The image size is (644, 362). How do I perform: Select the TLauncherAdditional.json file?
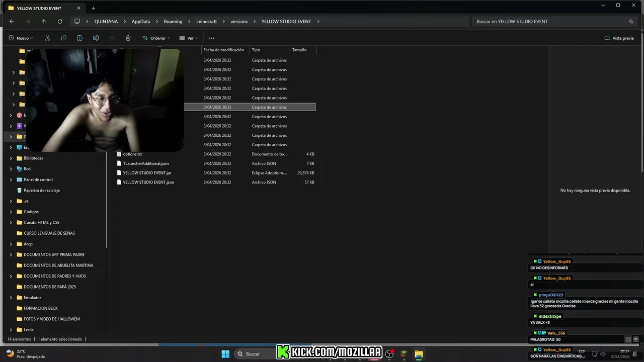pyautogui.click(x=146, y=163)
